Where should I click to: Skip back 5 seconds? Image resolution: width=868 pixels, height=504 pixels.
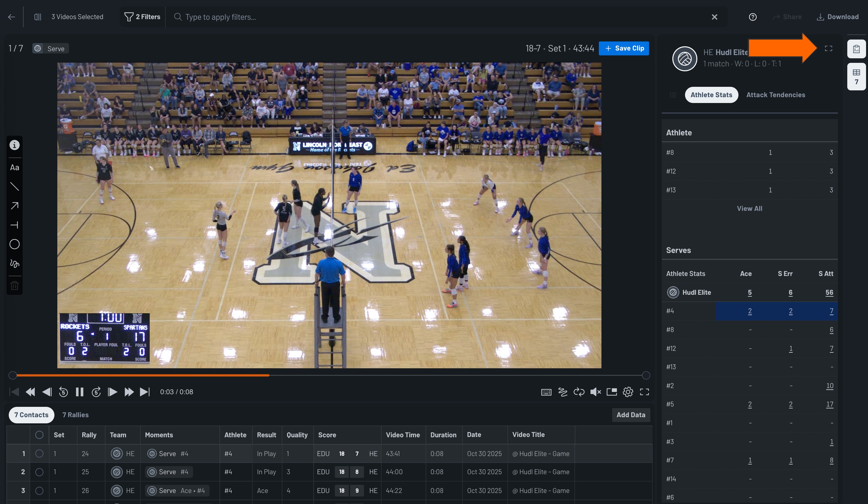63,392
